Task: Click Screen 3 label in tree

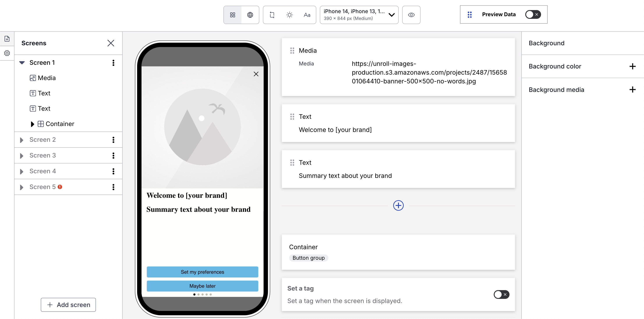Action: [42, 155]
